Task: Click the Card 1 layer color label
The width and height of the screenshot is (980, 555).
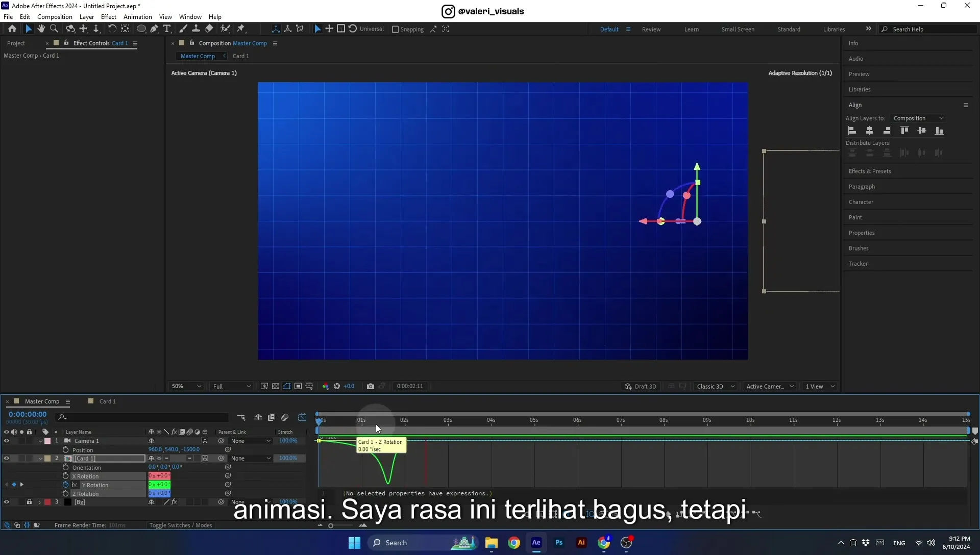Action: (47, 458)
